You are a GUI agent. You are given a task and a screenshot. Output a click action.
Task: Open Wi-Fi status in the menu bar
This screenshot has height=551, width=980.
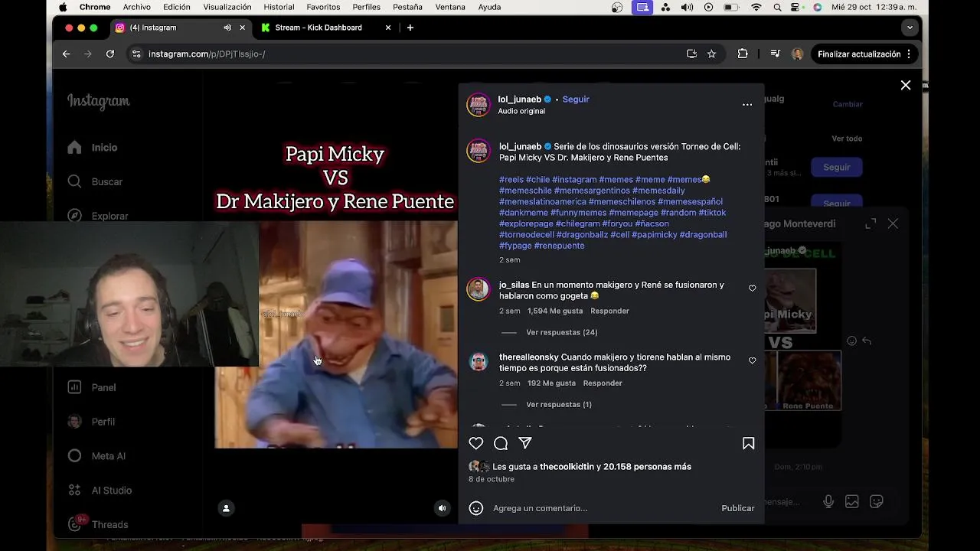pyautogui.click(x=756, y=7)
